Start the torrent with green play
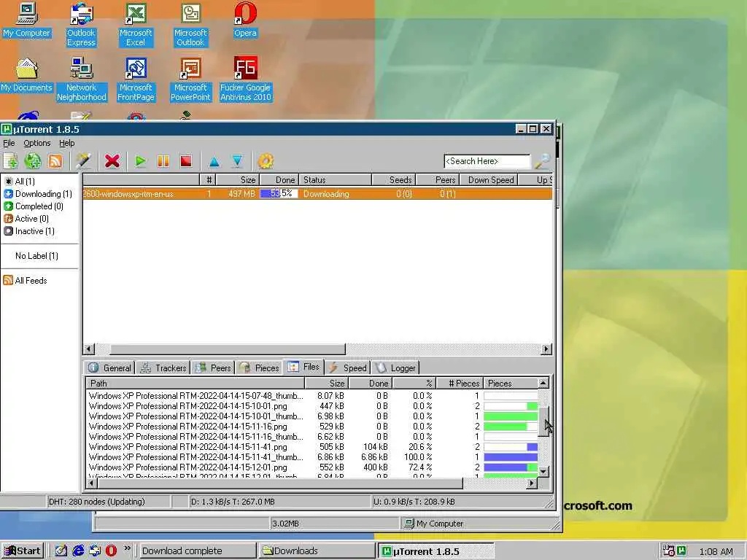This screenshot has height=560, width=747. point(141,161)
